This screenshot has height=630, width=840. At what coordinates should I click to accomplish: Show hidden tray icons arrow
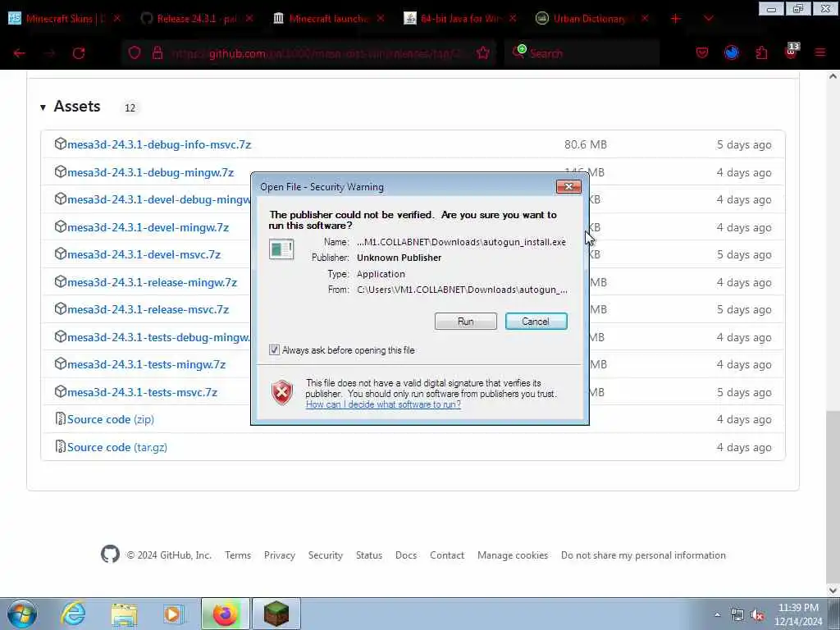click(717, 614)
